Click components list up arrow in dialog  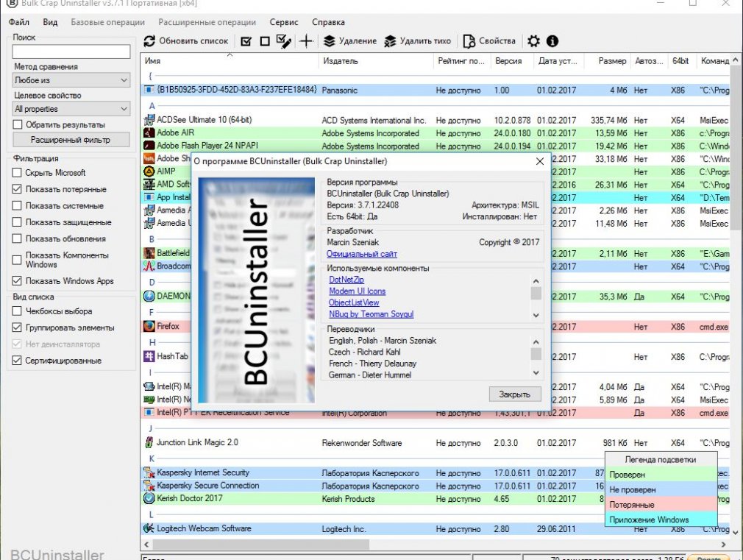536,281
